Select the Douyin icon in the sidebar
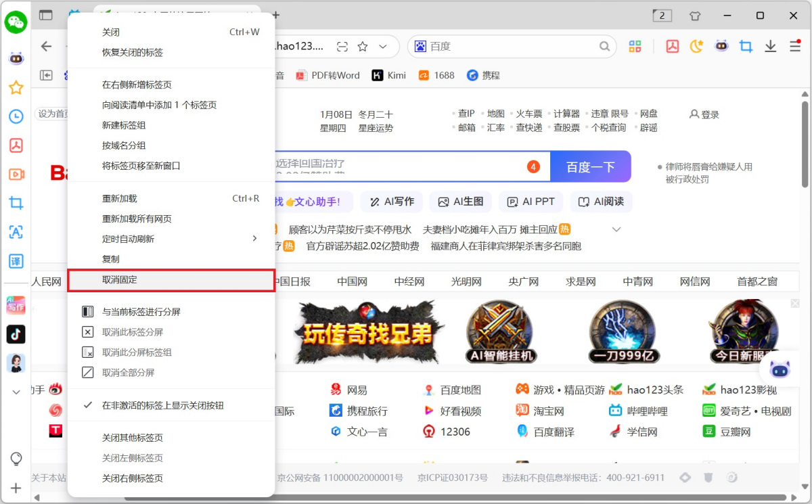Screen dimensions: 812x504 pyautogui.click(x=16, y=334)
